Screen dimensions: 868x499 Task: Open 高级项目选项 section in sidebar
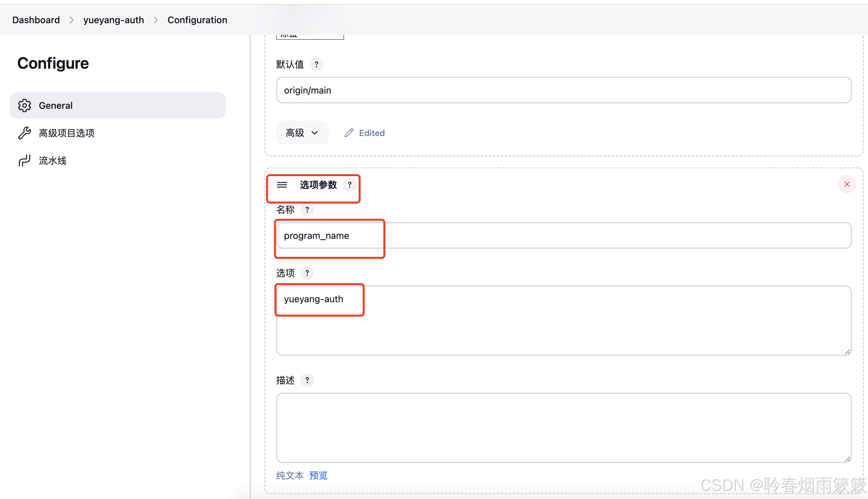(66, 133)
